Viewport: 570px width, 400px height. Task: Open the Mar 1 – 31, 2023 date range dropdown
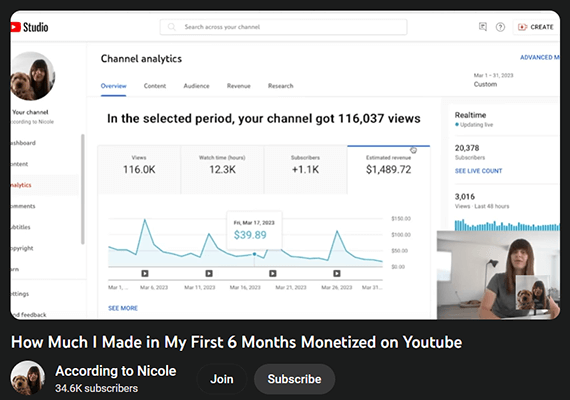(493, 80)
